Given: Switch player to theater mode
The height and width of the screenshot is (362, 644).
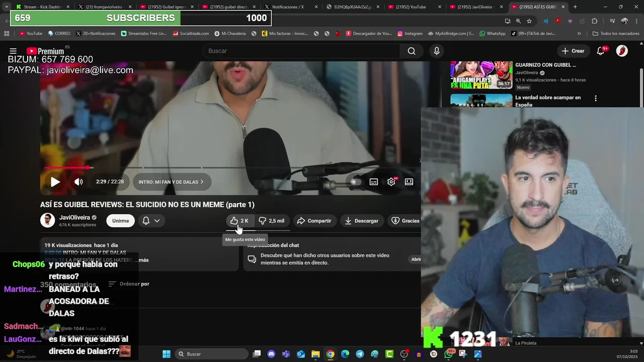Looking at the screenshot, I should point(409,182).
